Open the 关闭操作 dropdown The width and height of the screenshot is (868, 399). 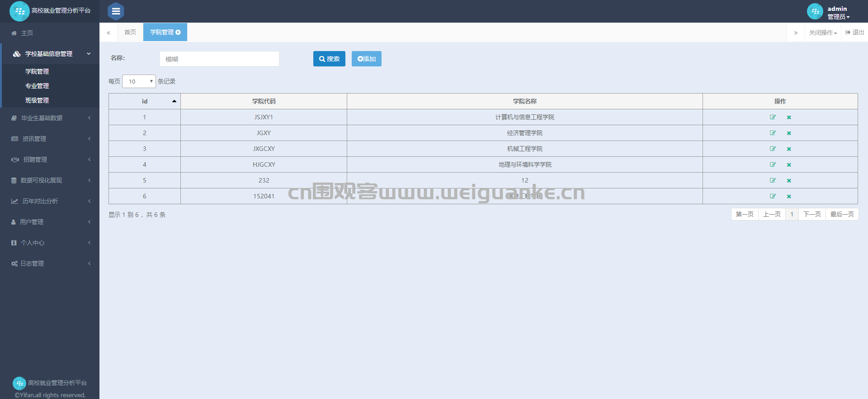(x=823, y=33)
